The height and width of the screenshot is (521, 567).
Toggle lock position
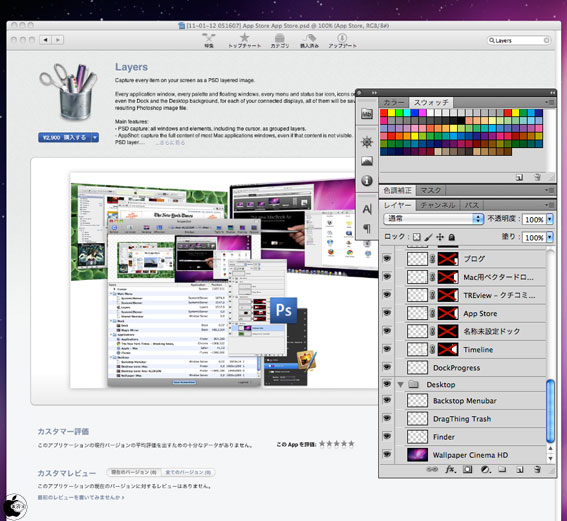coord(440,237)
